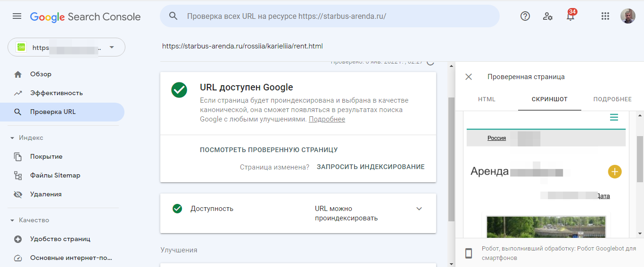Click 'URL можно проиндексировать' status text
This screenshot has width=644, height=267.
346,213
